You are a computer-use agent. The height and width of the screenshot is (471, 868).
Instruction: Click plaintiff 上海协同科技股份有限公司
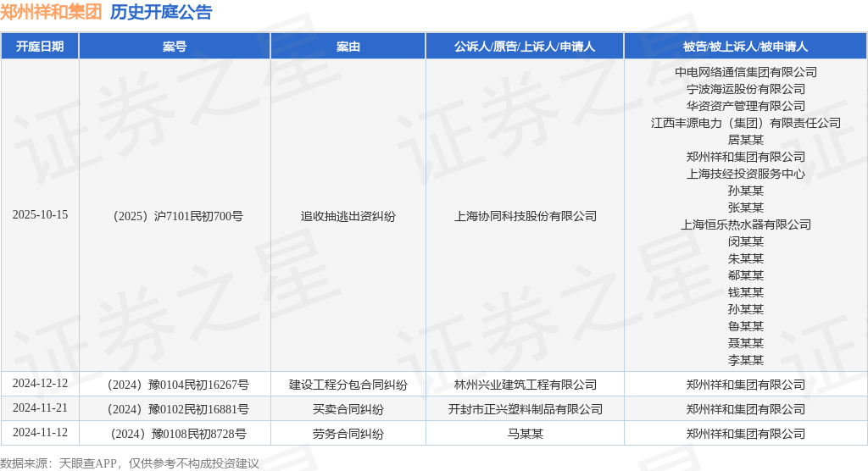pyautogui.click(x=526, y=216)
